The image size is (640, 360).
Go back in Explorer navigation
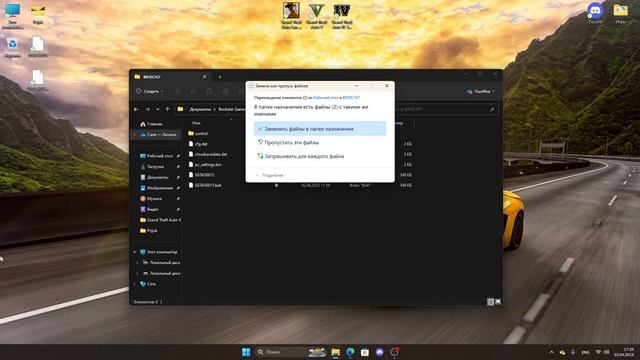136,109
